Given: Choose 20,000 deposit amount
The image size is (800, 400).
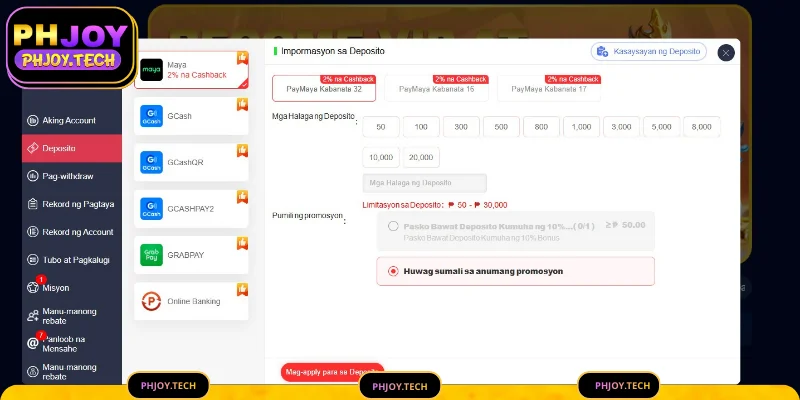Looking at the screenshot, I should (x=421, y=158).
